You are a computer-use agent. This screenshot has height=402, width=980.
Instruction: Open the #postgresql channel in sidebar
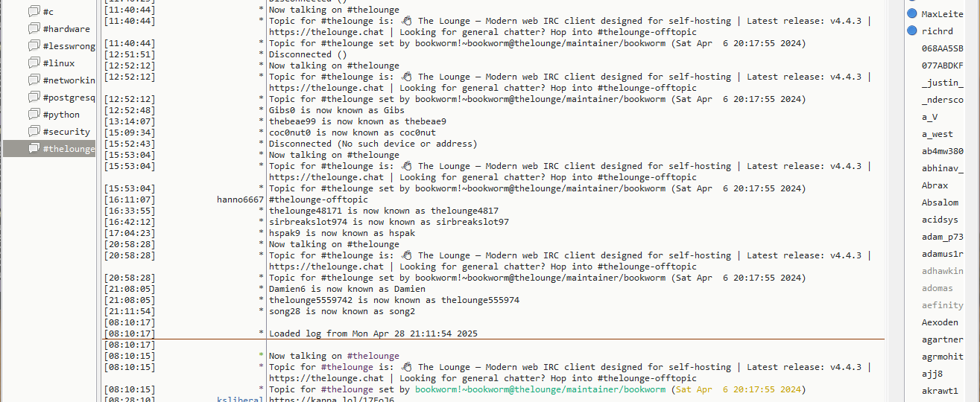[x=69, y=98]
